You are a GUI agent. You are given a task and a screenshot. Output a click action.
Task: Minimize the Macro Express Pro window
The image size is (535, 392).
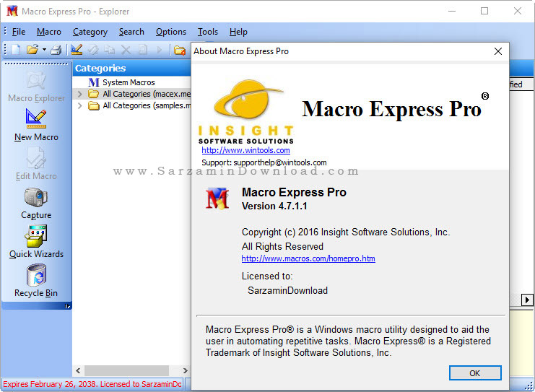pyautogui.click(x=452, y=11)
